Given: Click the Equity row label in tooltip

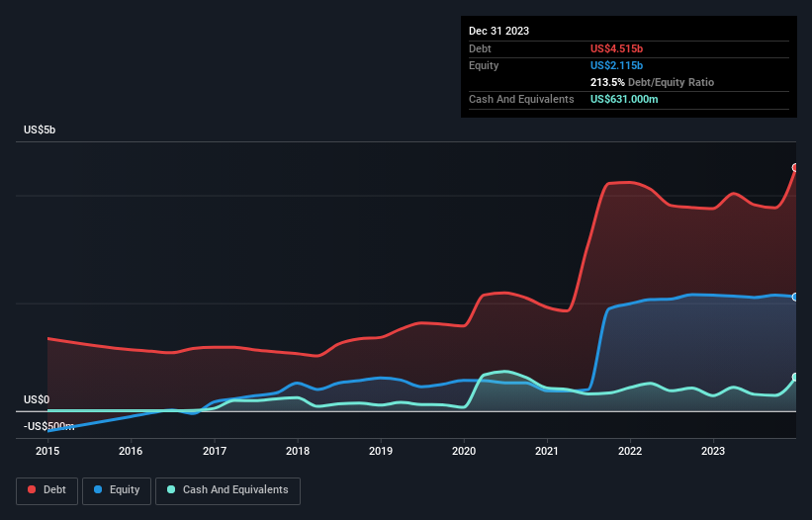Looking at the screenshot, I should (484, 65).
